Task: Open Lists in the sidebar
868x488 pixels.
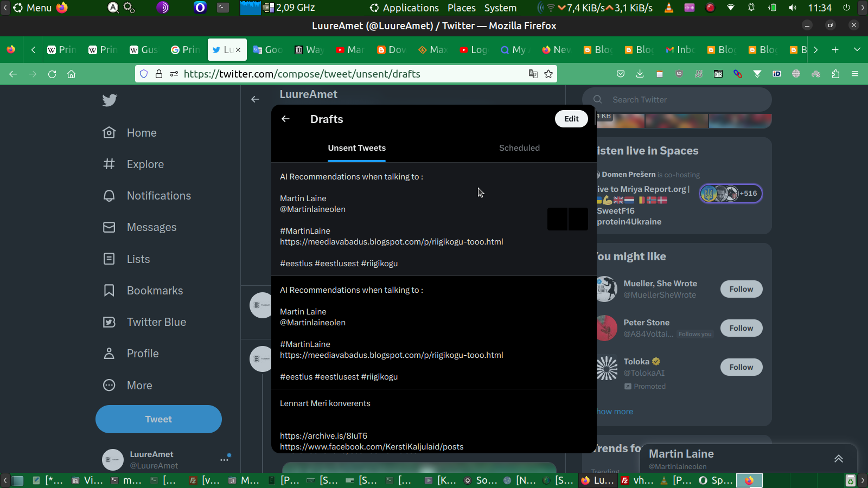Action: (126, 259)
